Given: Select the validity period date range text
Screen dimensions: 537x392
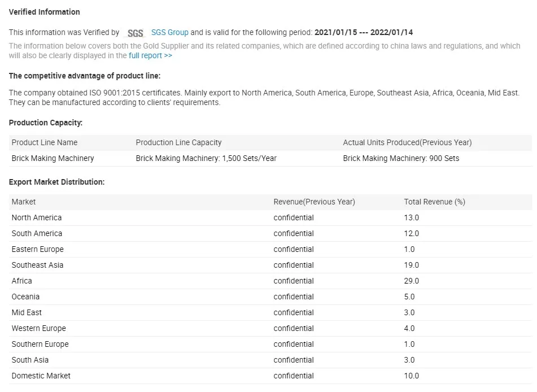Looking at the screenshot, I should point(364,32).
